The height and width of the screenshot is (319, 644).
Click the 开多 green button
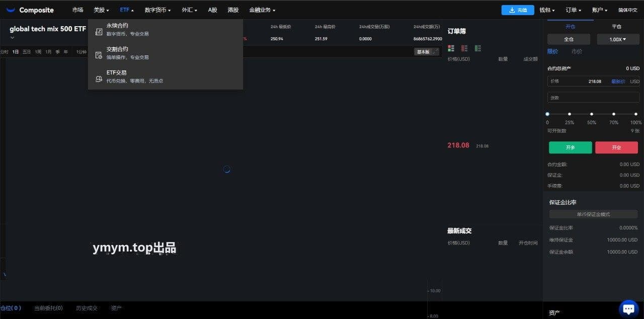(x=570, y=147)
